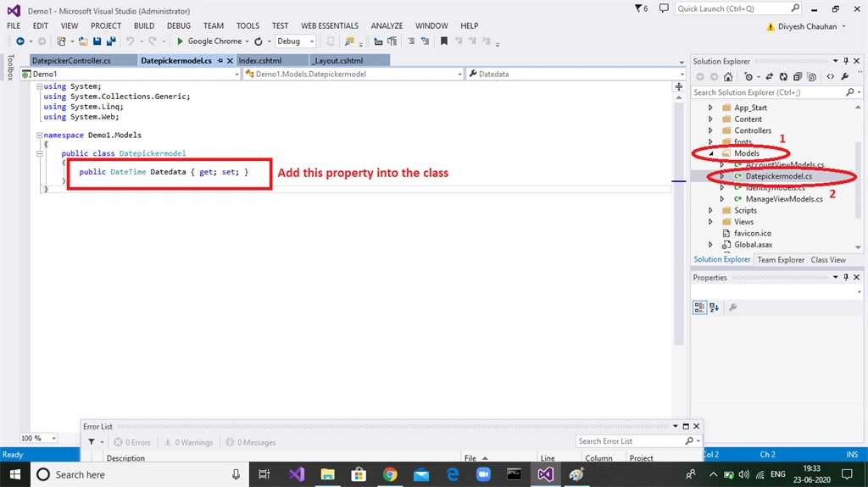
Task: Expand the Scripts folder
Action: pos(711,210)
